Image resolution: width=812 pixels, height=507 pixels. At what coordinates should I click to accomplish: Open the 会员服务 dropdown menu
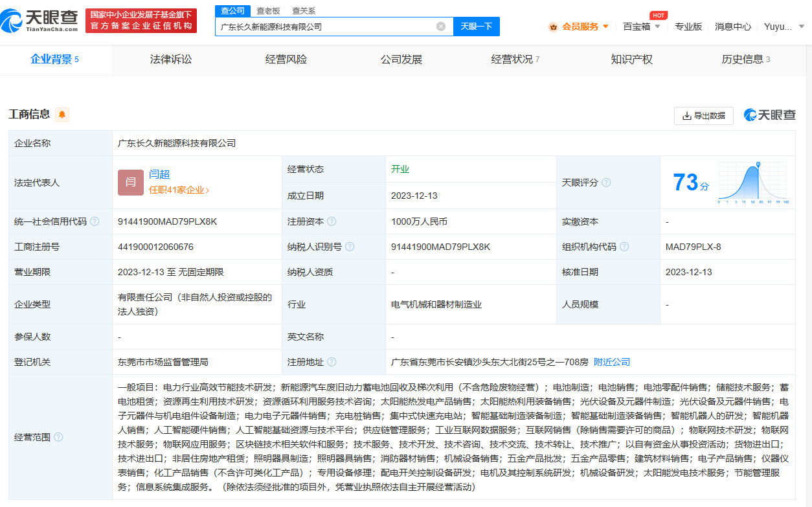(x=580, y=27)
